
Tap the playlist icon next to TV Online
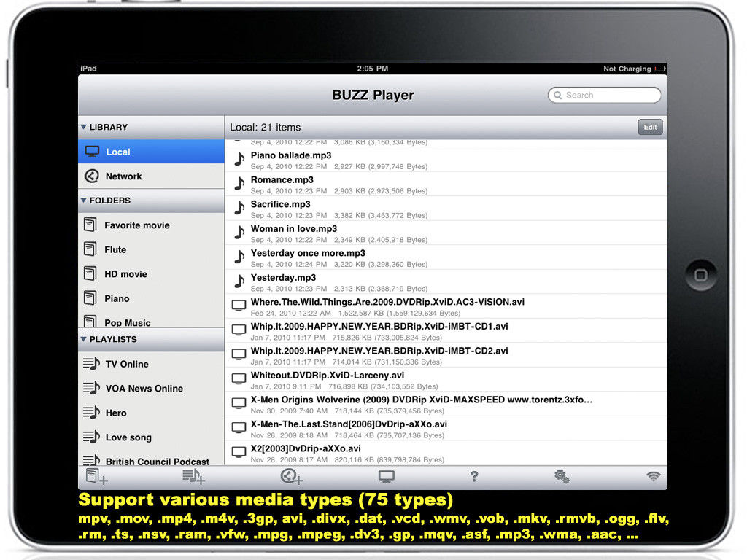[x=91, y=363]
